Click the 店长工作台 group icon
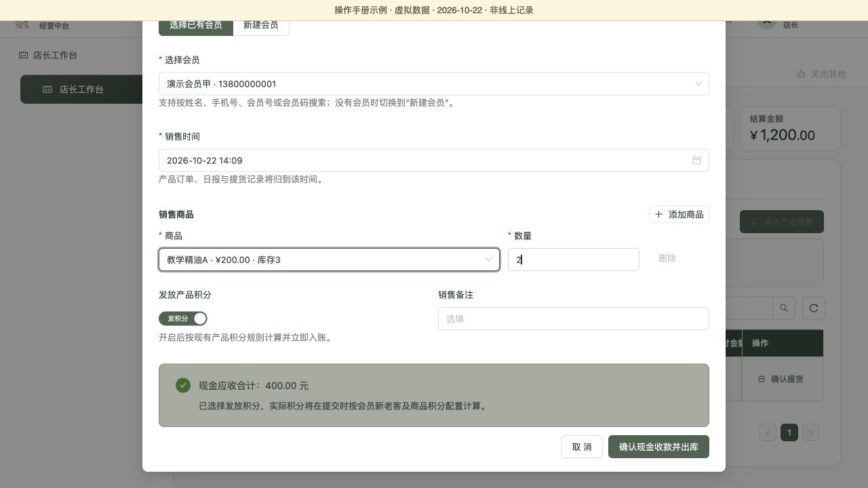This screenshot has height=488, width=868. click(x=24, y=56)
